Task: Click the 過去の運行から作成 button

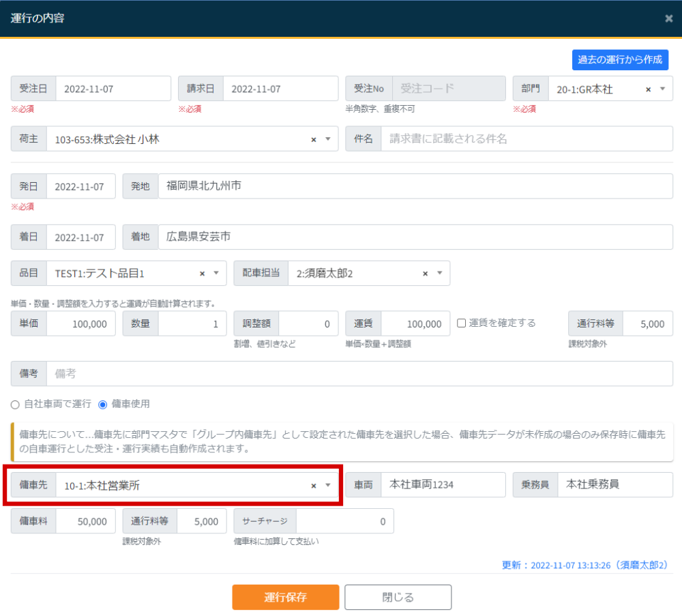Action: point(621,60)
